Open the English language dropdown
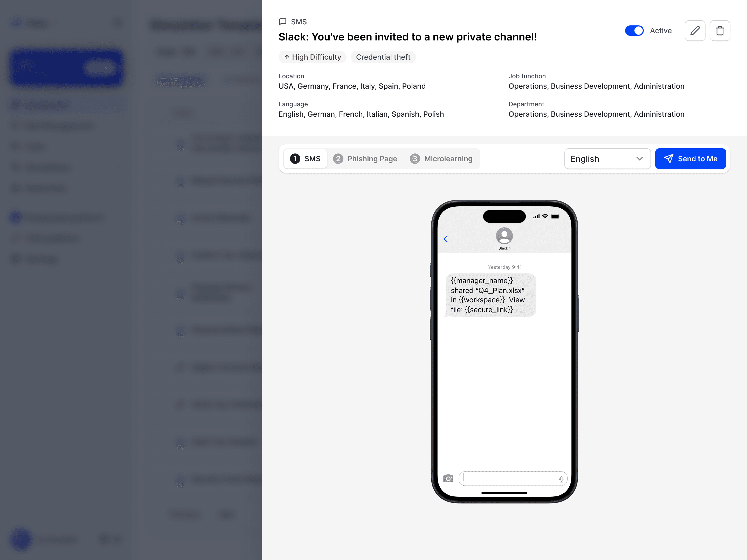 coord(607,159)
